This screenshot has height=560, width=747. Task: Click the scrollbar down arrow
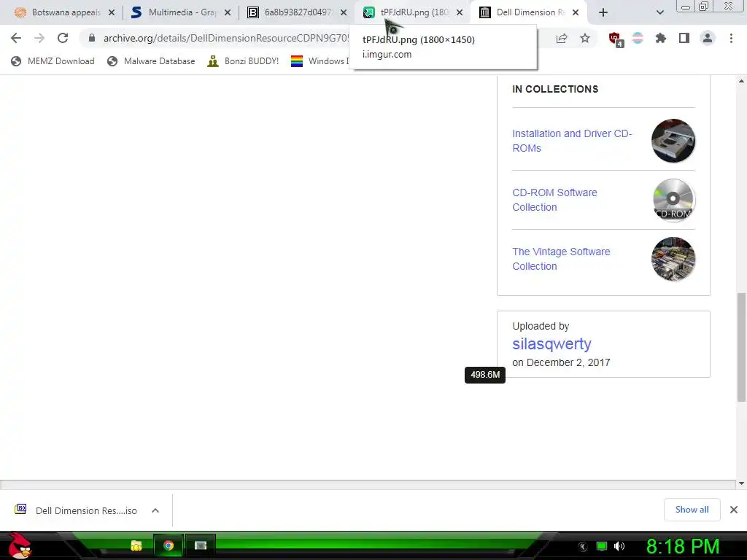click(x=741, y=484)
